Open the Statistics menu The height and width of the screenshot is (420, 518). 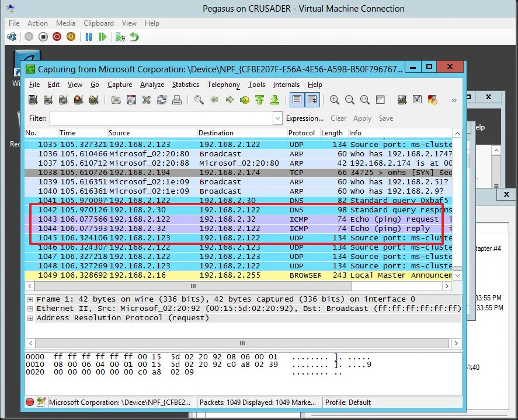(185, 85)
